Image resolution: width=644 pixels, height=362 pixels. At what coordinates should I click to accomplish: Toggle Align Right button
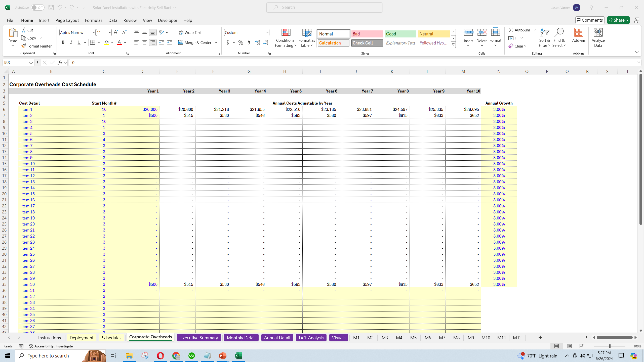(x=153, y=42)
